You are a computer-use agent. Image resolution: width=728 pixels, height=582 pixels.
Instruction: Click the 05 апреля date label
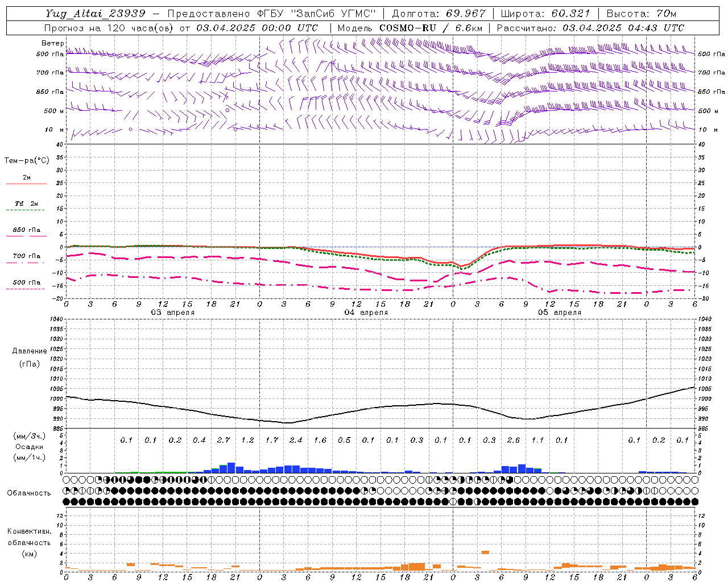[559, 313]
